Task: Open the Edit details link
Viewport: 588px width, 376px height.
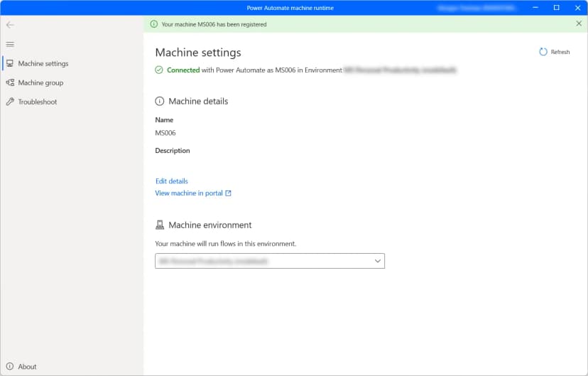Action: [171, 181]
